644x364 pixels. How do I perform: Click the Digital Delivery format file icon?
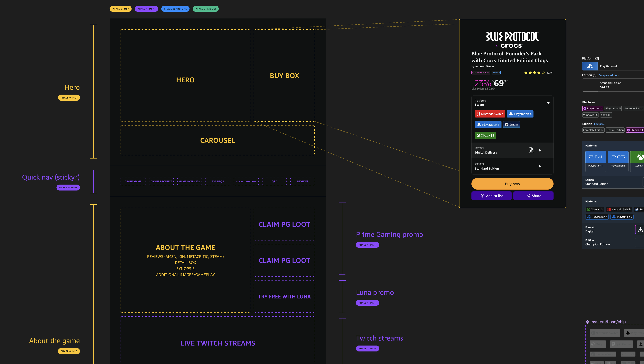[531, 150]
